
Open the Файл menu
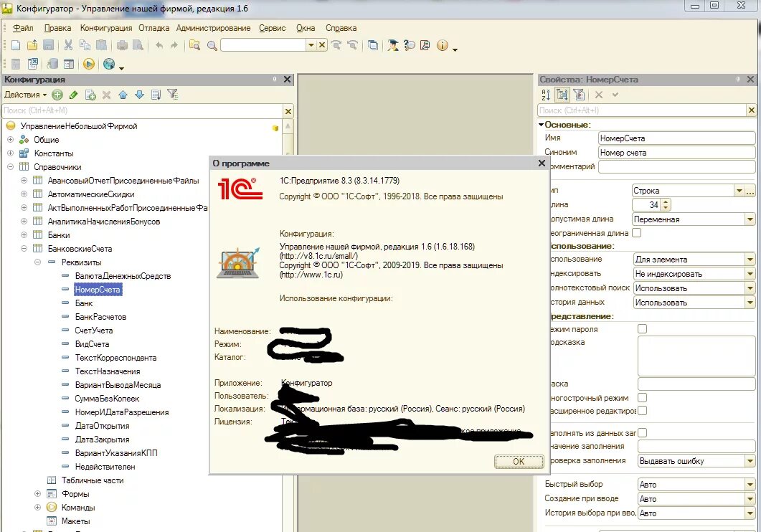pos(23,28)
